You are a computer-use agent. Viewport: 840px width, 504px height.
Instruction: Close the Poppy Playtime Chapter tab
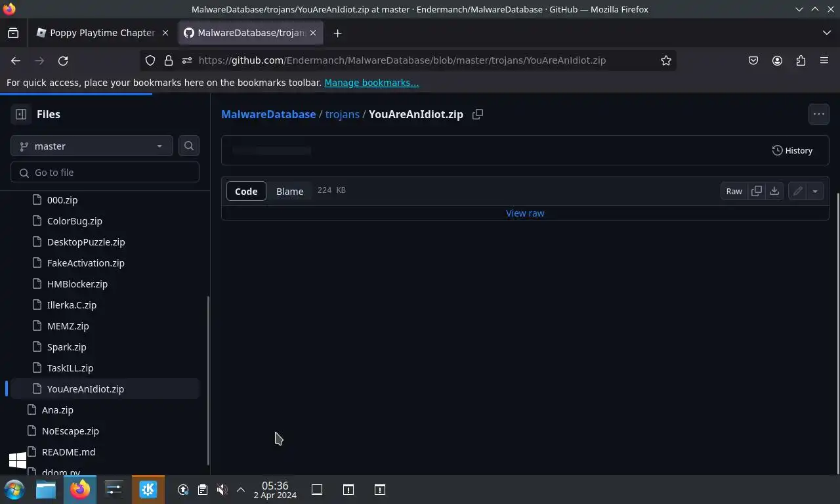[165, 33]
